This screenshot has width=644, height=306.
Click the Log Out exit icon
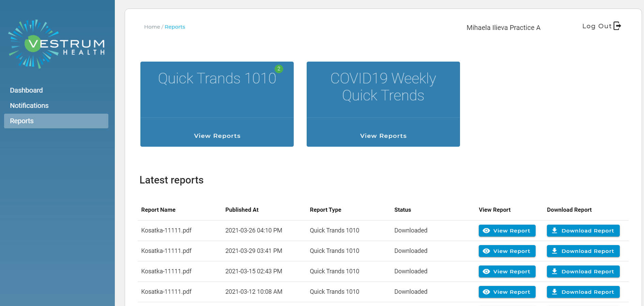click(617, 26)
